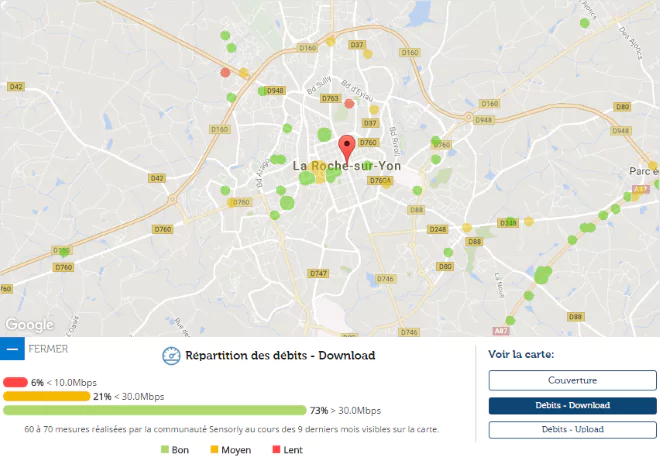
Task: Click the A87 motorway shield at map bottom
Action: (501, 331)
